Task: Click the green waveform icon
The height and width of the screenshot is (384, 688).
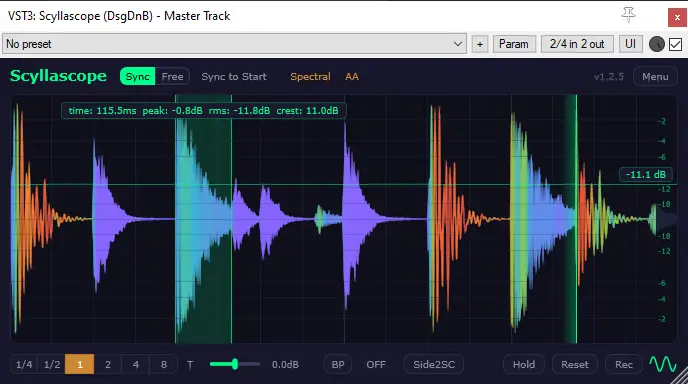Action: coord(663,364)
